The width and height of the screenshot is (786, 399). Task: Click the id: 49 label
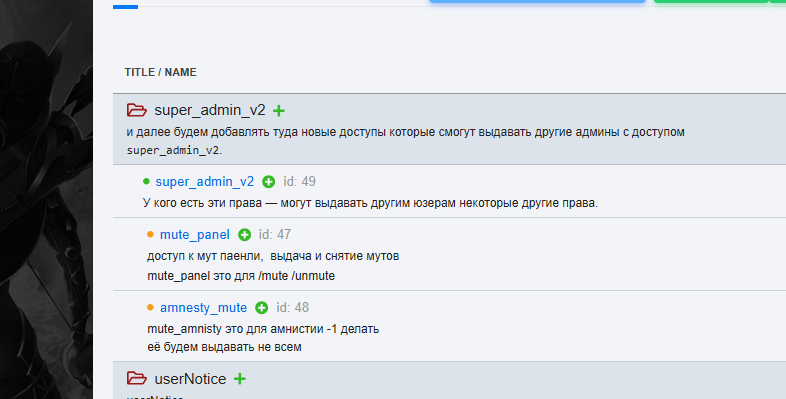pos(299,181)
